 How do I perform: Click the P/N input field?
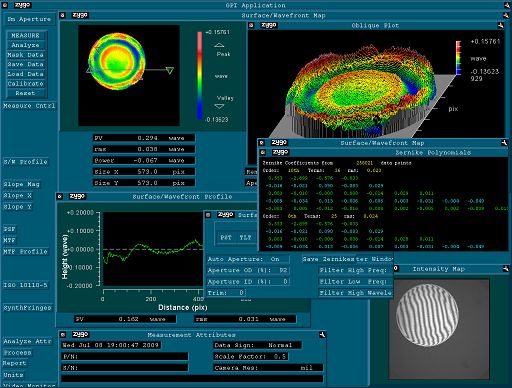[x=125, y=356]
